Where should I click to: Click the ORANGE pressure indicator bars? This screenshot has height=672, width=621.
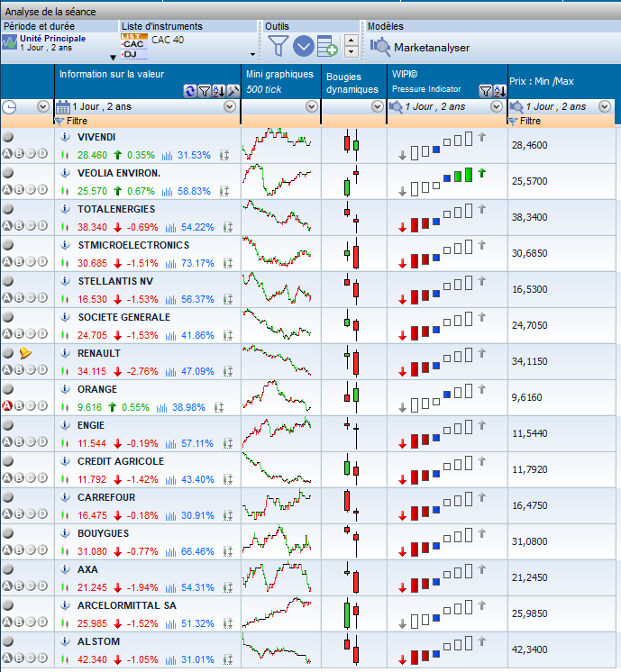442,397
